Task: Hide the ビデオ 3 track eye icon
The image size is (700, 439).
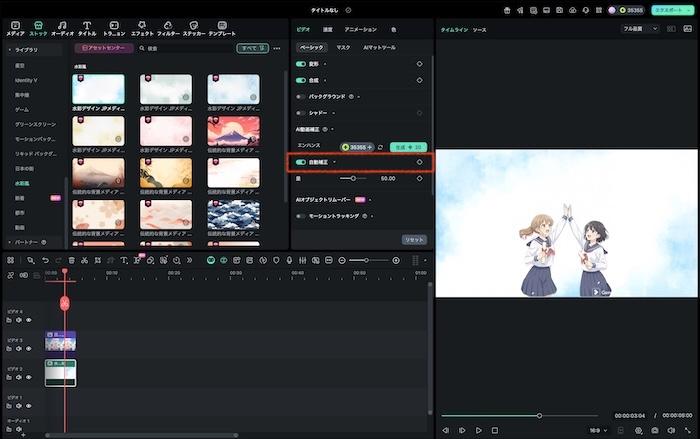Action: pyautogui.click(x=29, y=348)
